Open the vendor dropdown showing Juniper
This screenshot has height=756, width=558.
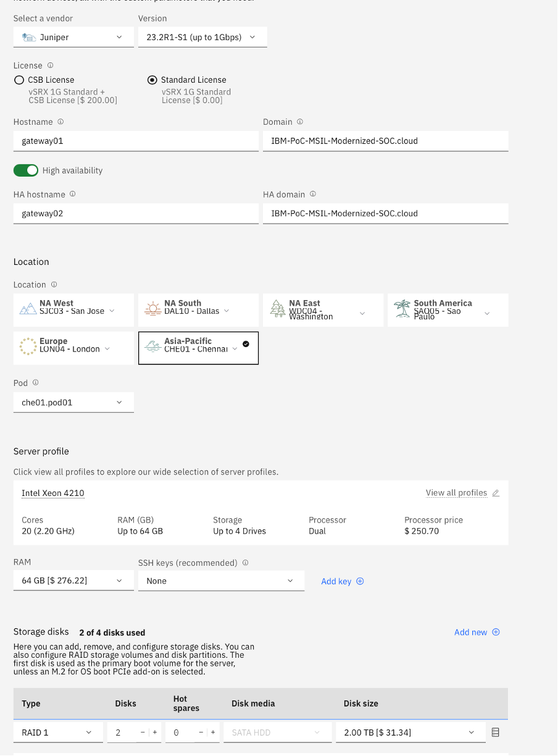pos(73,37)
